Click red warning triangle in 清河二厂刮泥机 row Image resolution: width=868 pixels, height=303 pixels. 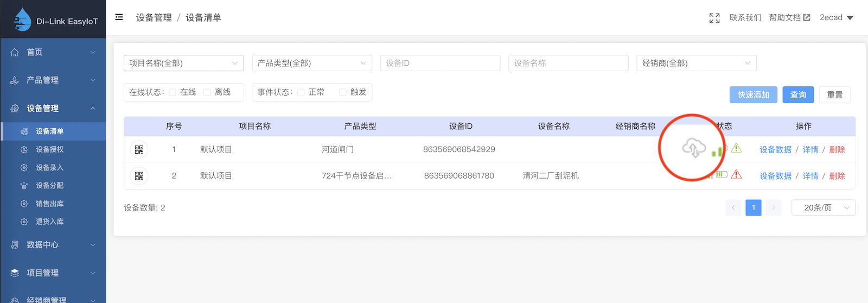tap(736, 174)
